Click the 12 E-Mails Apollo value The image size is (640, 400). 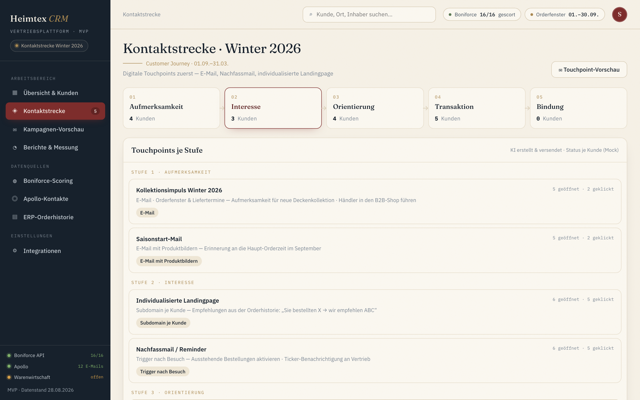[91, 367]
